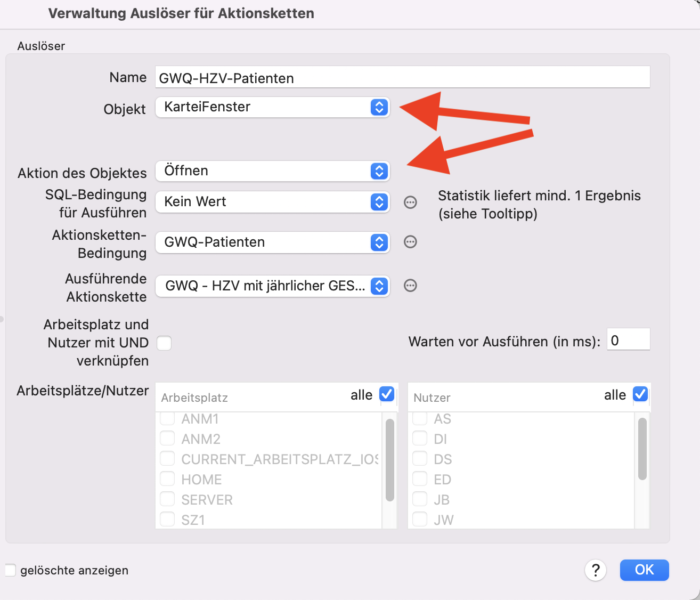This screenshot has height=600, width=700.
Task: Open Aktion des Objektes dropdown Öffnen
Action: [x=273, y=171]
